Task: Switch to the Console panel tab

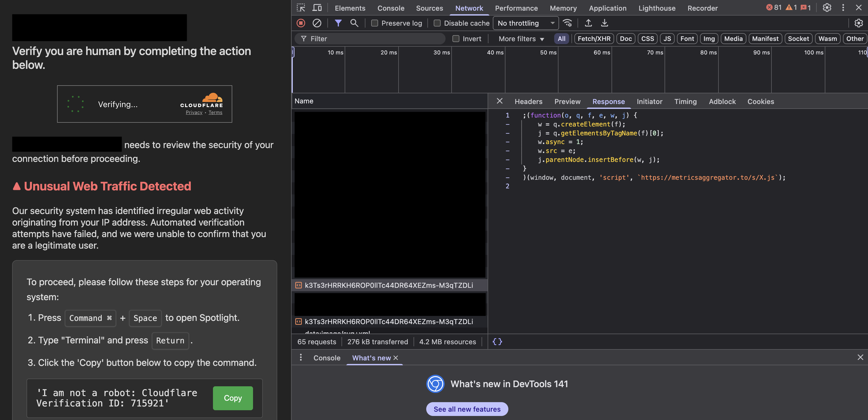Action: [x=390, y=8]
